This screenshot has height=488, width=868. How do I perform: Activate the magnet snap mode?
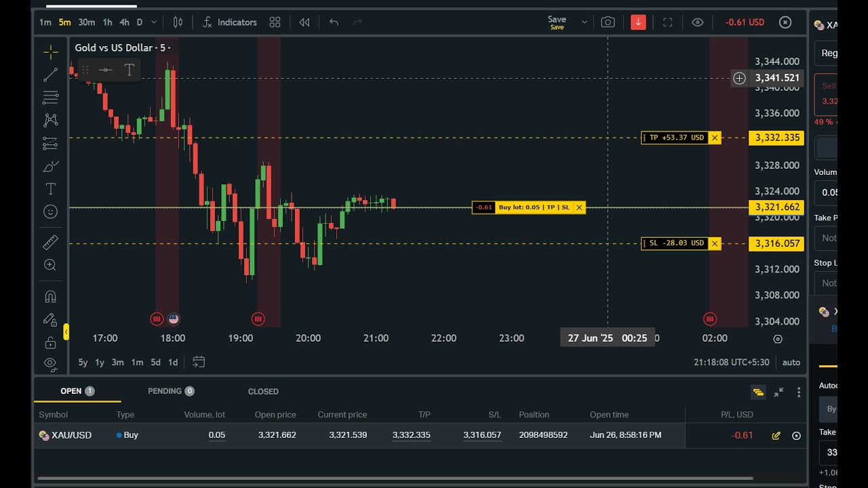[50, 296]
